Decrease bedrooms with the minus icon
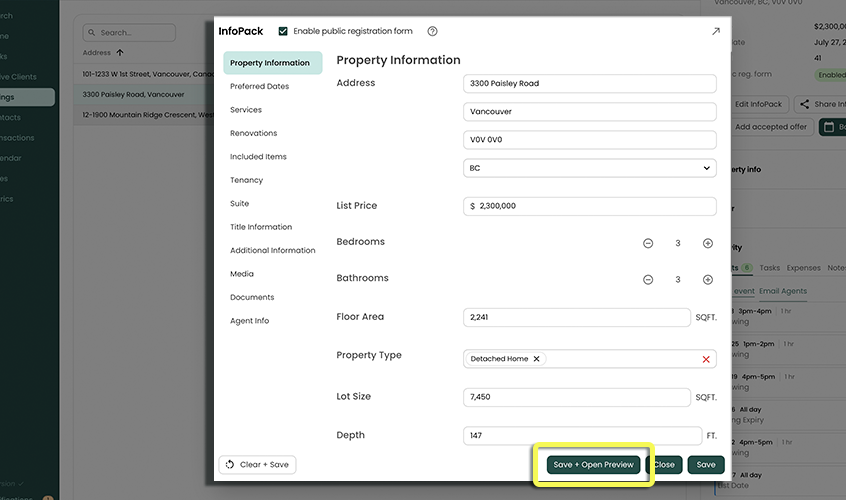This screenshot has height=500, width=846. [x=648, y=243]
